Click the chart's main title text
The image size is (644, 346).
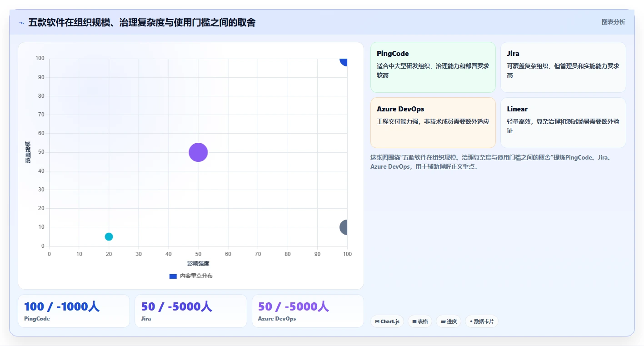click(142, 22)
